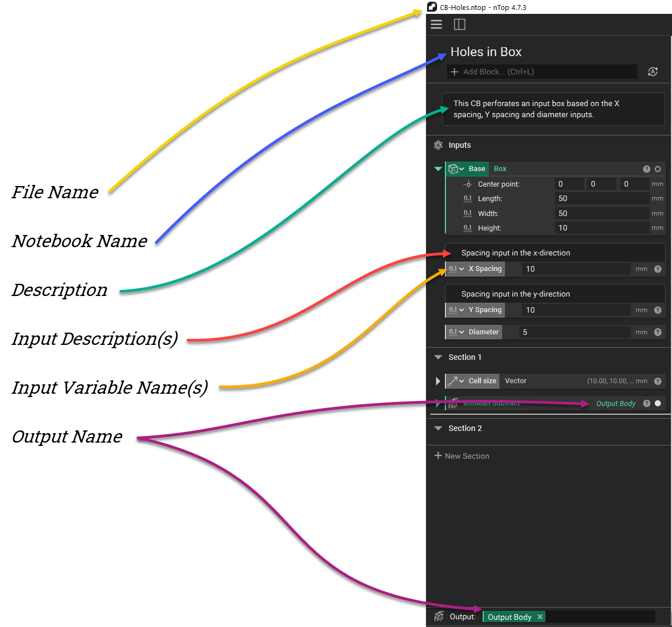Viewport: 672px width, 627px height.
Task: Click the Boolean Subtract block icon
Action: click(x=453, y=403)
